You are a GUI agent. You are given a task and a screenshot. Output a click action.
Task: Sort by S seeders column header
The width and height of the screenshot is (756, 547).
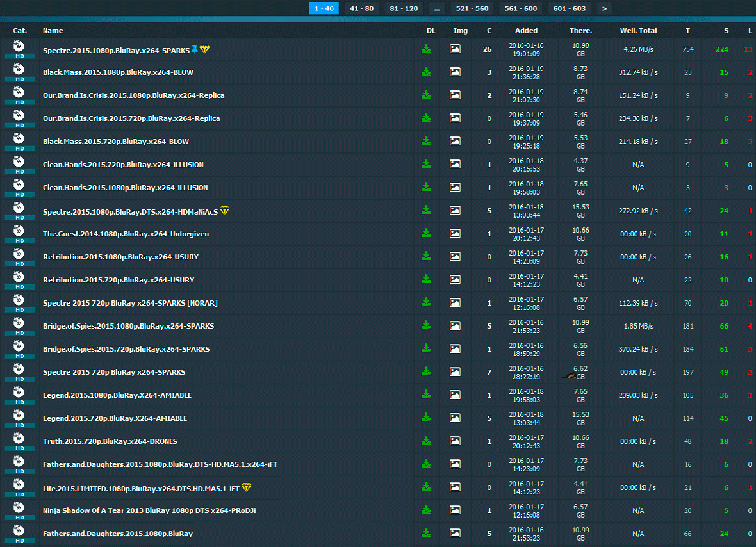coord(726,30)
